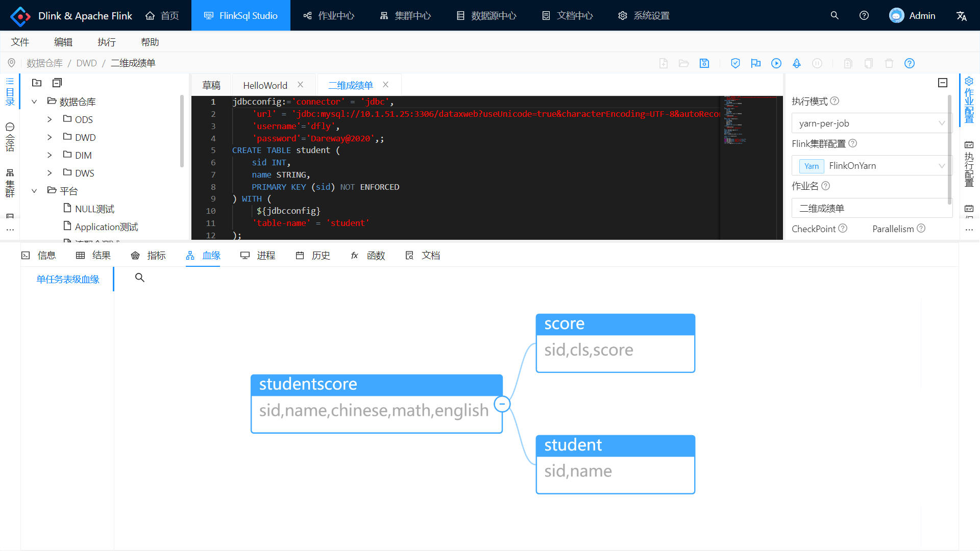This screenshot has width=980, height=551.
Task: Select 单任务表级血缘 lineage option
Action: [67, 279]
